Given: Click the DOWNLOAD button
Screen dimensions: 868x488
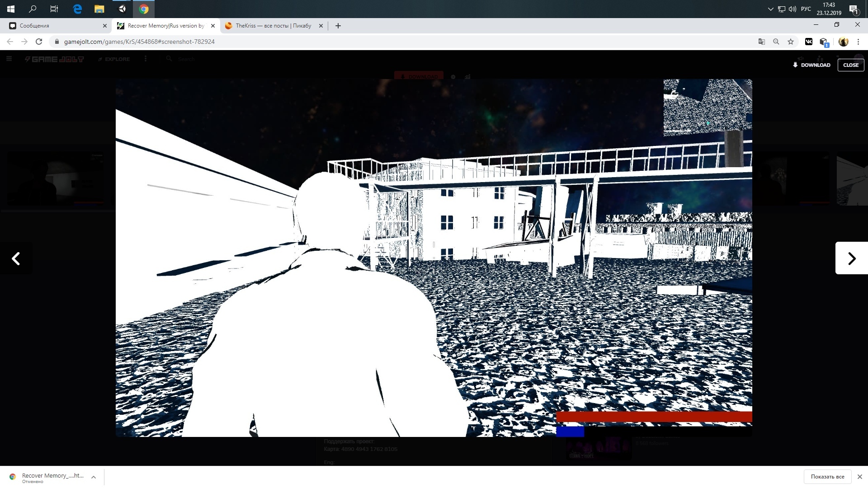Looking at the screenshot, I should click(812, 65).
